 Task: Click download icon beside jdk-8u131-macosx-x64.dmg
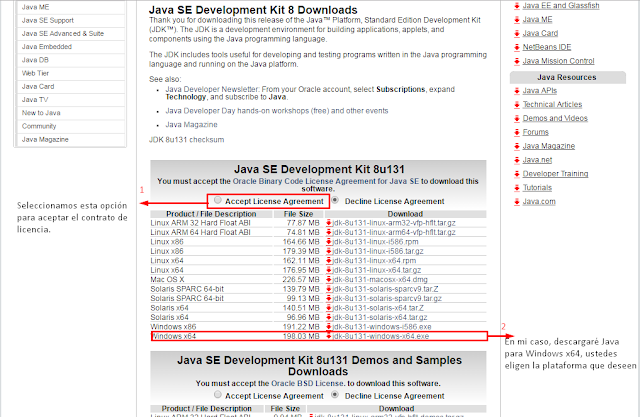329,279
